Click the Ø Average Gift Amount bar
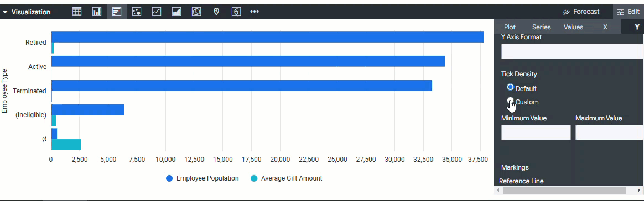This screenshot has height=201, width=644. pos(66,145)
